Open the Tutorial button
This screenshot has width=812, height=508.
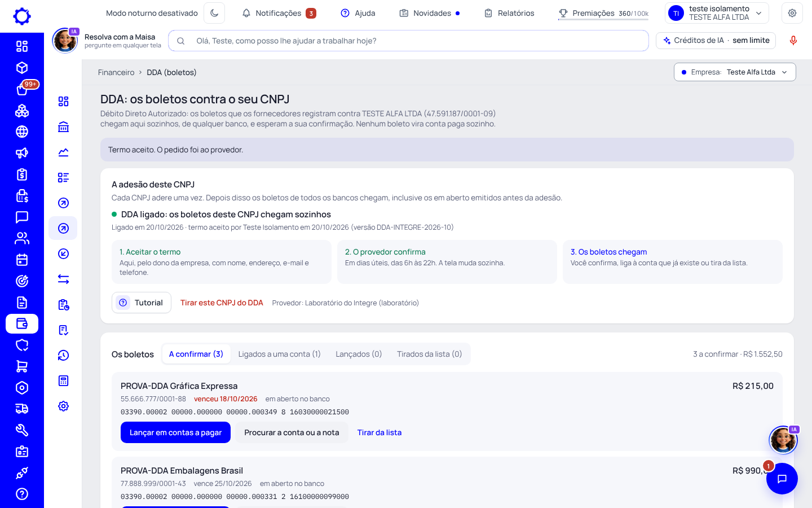(x=142, y=303)
